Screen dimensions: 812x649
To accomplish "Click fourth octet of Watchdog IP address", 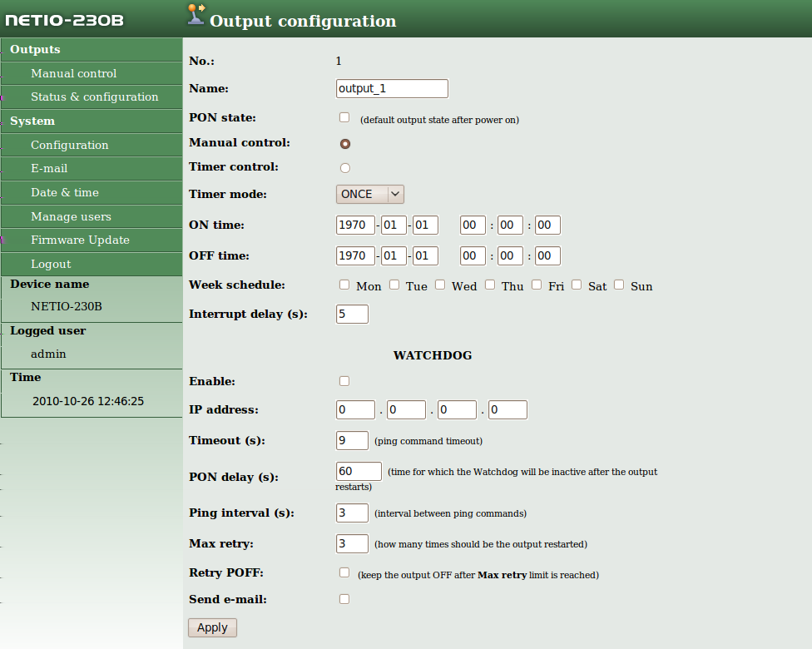I will 507,409.
